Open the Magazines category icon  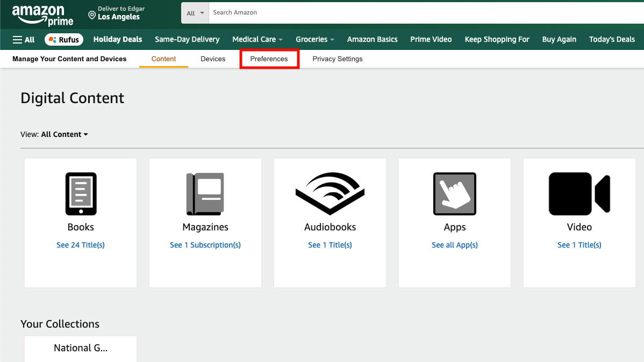pos(205,193)
